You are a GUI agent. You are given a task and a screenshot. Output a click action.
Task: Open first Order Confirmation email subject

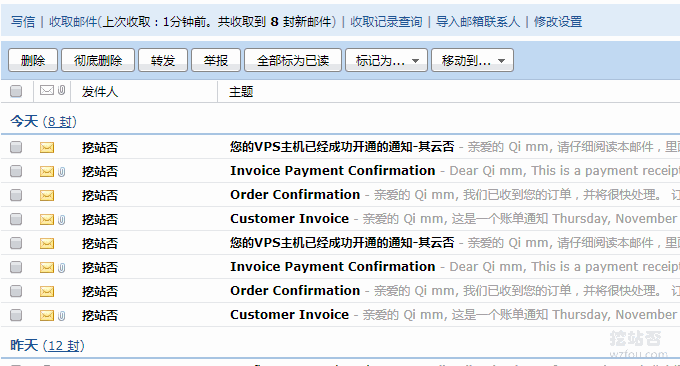click(x=295, y=195)
